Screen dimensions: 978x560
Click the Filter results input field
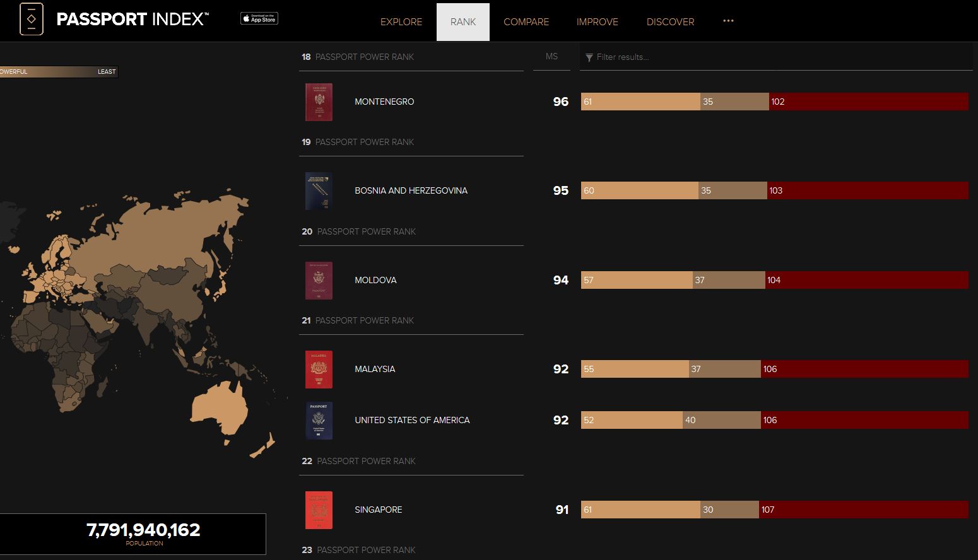776,57
